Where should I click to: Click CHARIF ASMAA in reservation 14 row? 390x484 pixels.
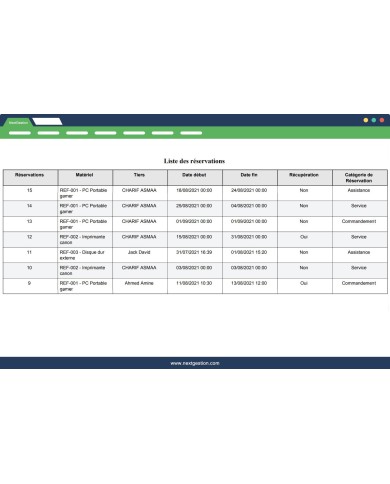click(139, 206)
